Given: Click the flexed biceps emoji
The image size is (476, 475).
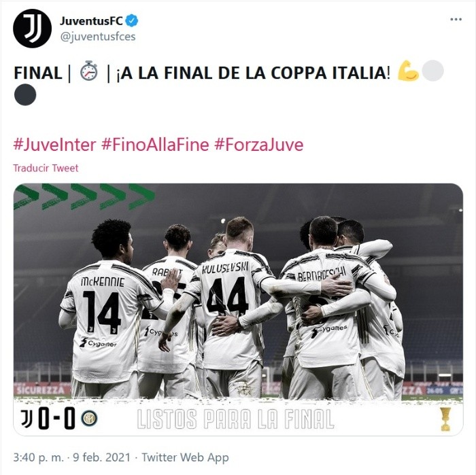Looking at the screenshot, I should [x=408, y=71].
